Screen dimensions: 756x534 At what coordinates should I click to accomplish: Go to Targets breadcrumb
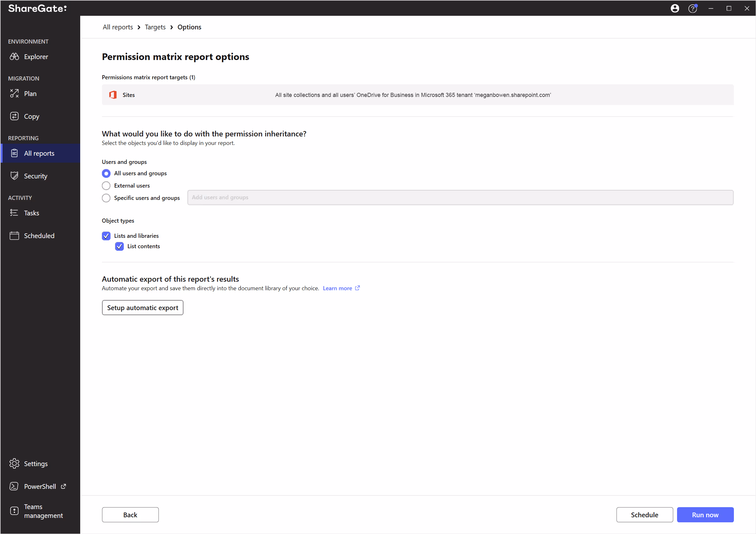click(x=155, y=27)
